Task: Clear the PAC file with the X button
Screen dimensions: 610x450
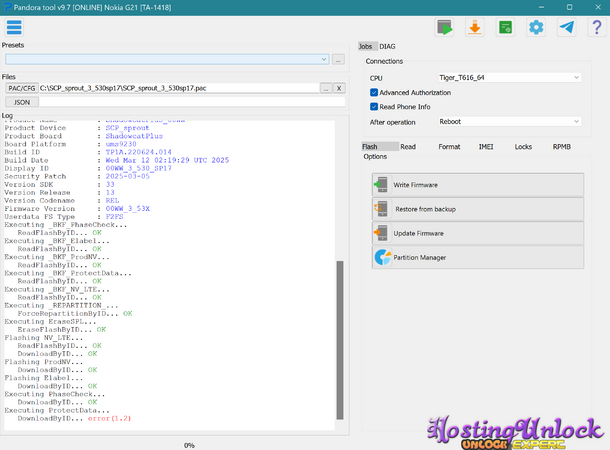Action: (x=339, y=88)
